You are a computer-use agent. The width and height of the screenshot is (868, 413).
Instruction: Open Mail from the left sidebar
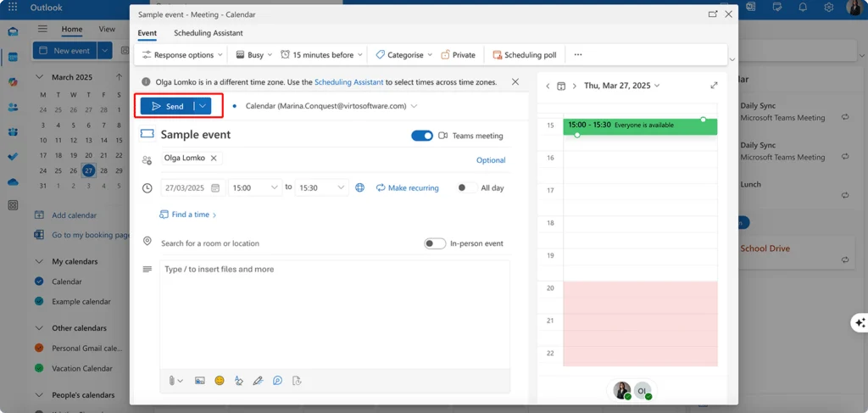point(13,31)
